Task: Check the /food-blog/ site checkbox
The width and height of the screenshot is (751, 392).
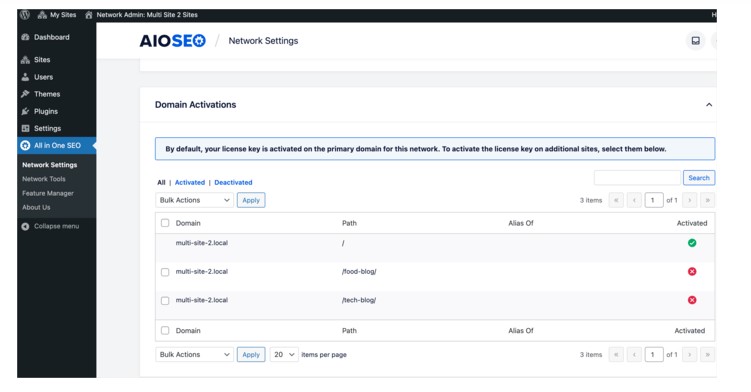Action: (165, 272)
